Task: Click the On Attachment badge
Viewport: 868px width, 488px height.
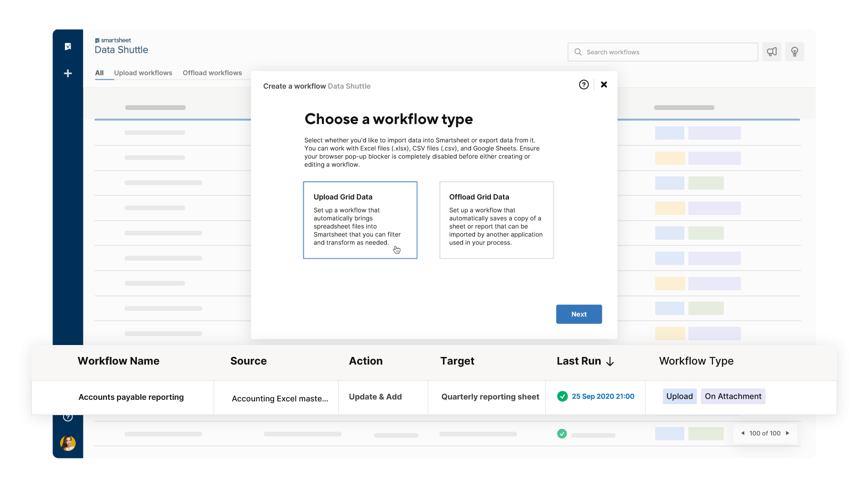Action: coord(733,396)
